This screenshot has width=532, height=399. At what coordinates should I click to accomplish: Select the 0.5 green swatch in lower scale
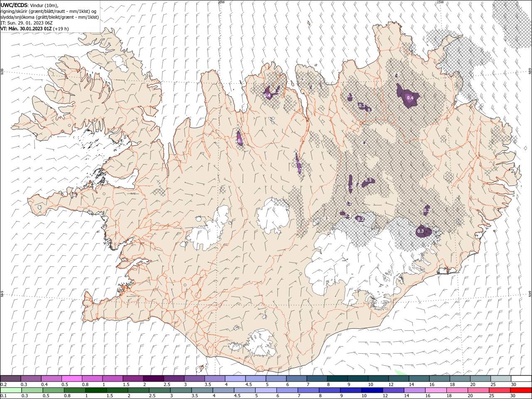coord(53,390)
